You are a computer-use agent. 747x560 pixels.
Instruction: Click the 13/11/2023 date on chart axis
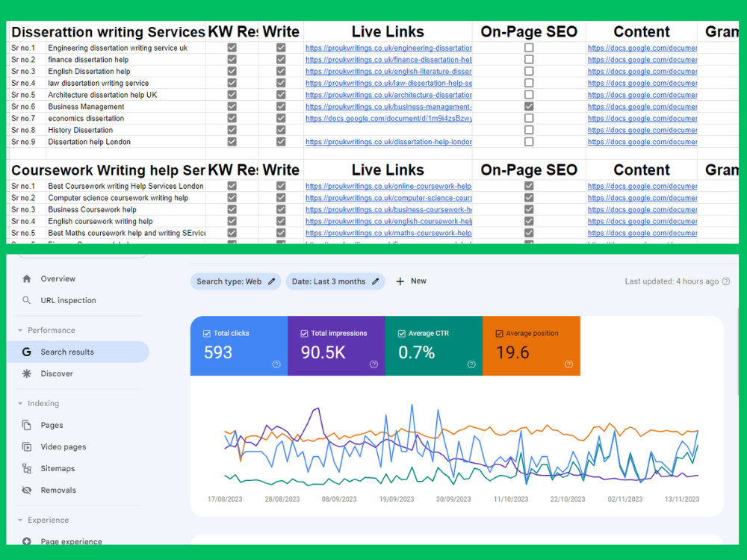682,499
